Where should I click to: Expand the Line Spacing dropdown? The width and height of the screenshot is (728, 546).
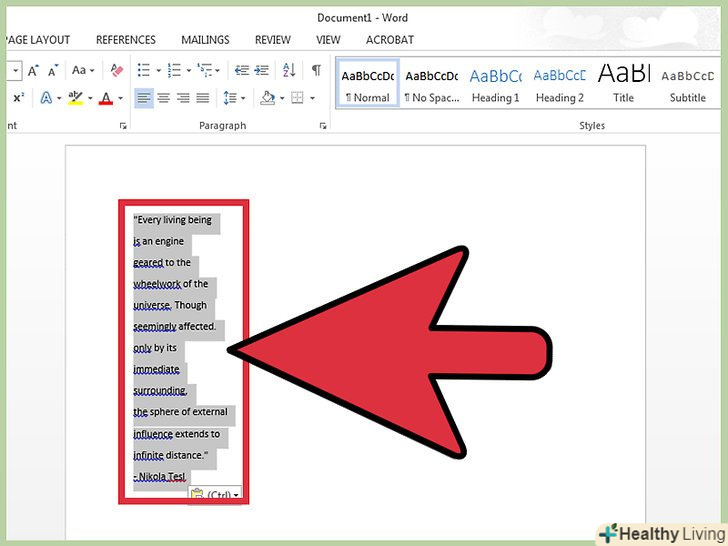click(233, 98)
